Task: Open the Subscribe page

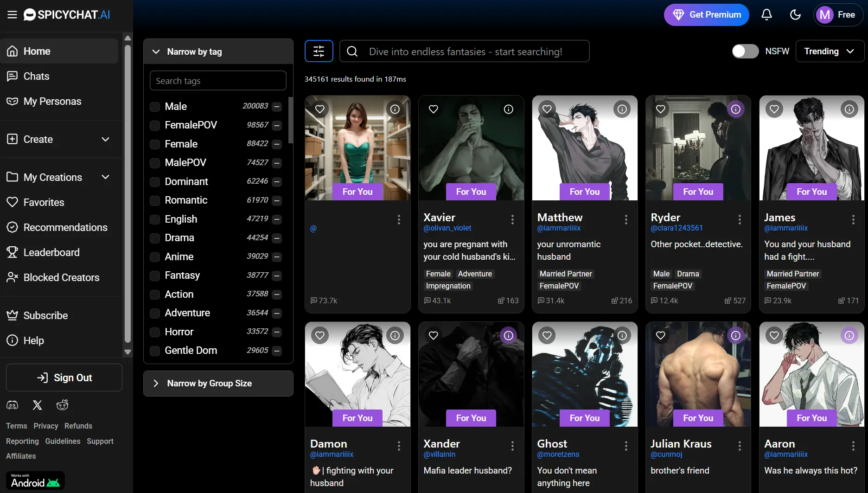Action: (x=59, y=315)
